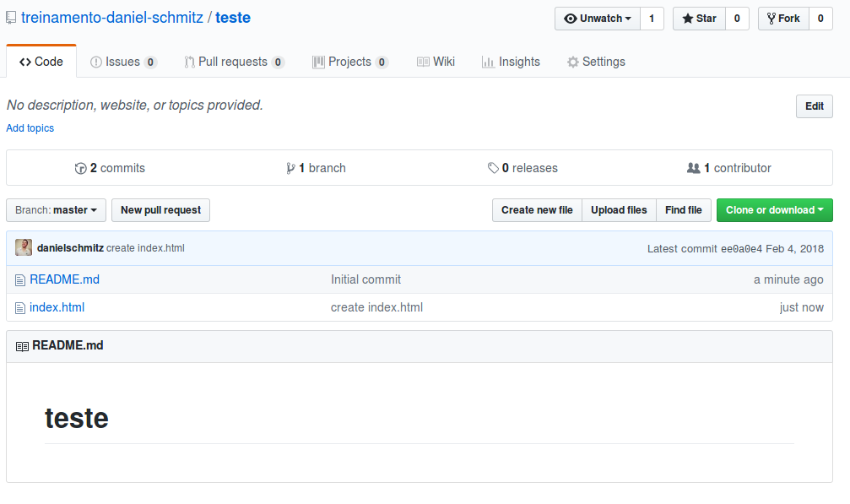Screen dimensions: 850x504
Task: Star the teste repository
Action: [x=699, y=19]
